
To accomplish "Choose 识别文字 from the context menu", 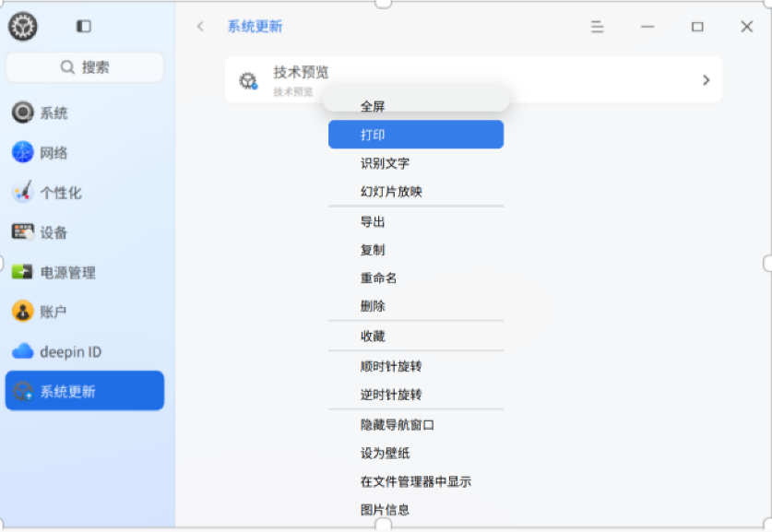I will point(416,163).
